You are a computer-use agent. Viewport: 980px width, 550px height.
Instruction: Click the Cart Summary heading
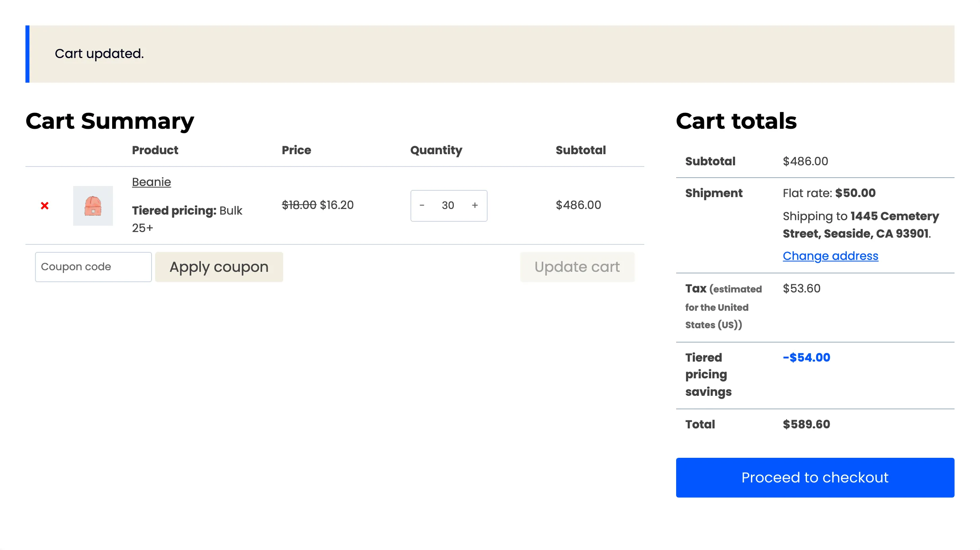tap(110, 121)
